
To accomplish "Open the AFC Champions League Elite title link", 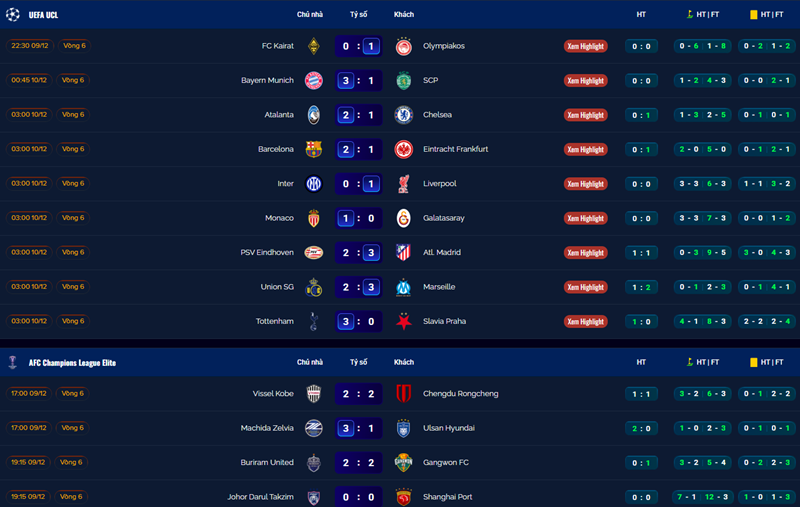I will point(72,362).
